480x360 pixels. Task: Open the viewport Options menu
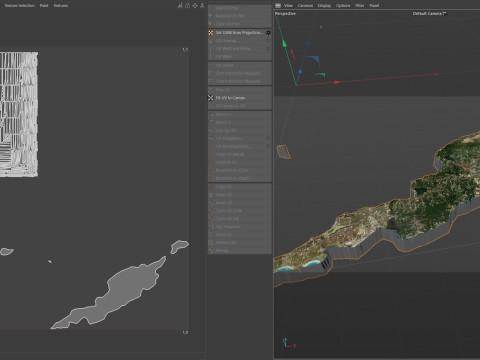[x=343, y=6]
